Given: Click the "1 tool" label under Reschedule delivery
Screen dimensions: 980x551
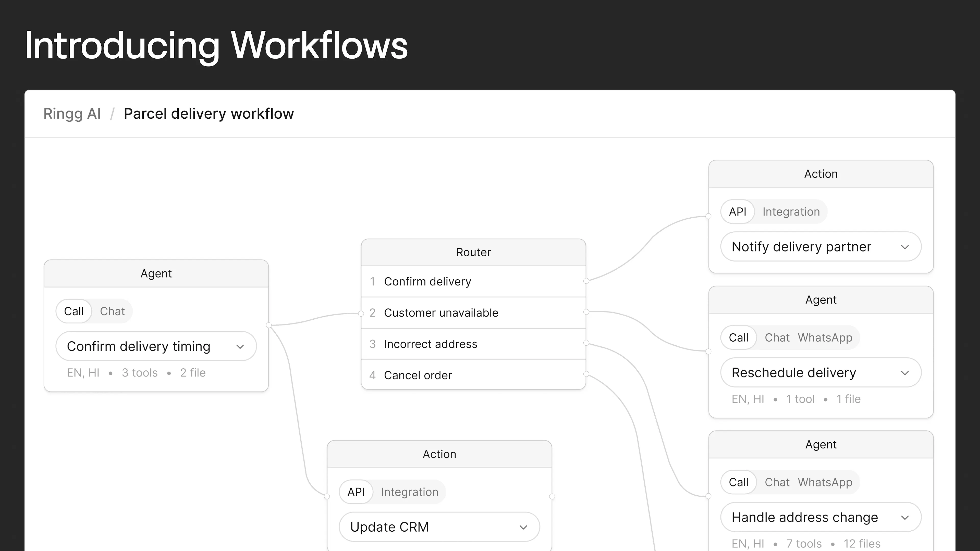Looking at the screenshot, I should (800, 399).
